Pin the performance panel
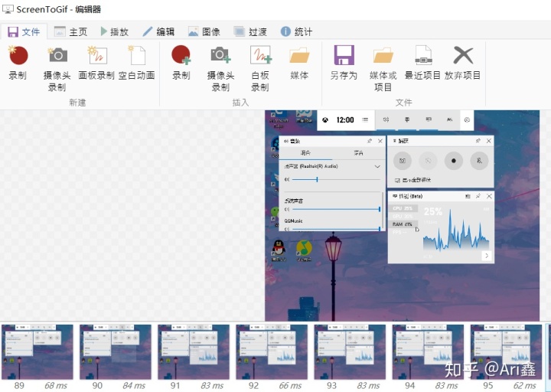The image size is (551, 392). [478, 196]
